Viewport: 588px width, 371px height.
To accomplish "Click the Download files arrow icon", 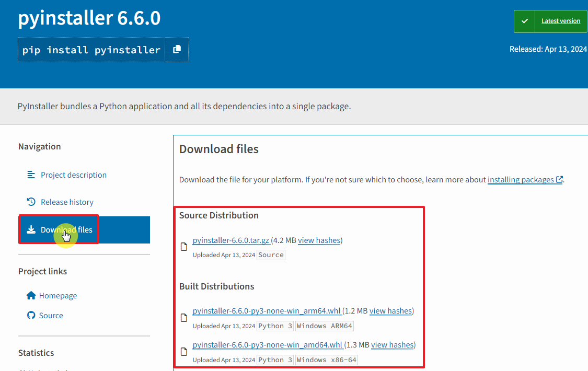I will (x=31, y=230).
